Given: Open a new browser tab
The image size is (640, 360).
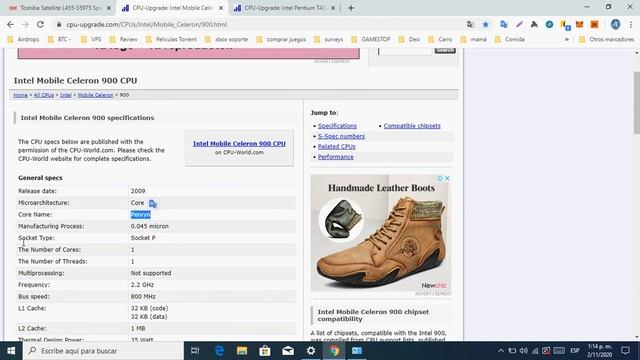Looking at the screenshot, I should click(x=351, y=8).
